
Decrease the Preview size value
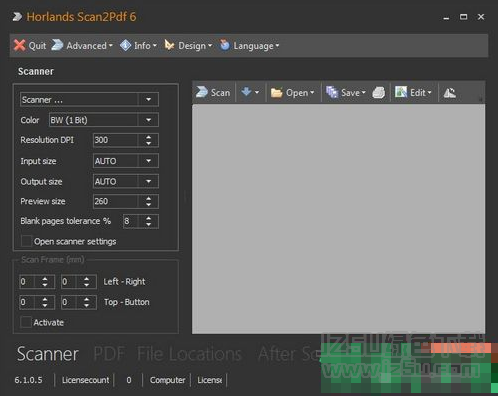(x=148, y=204)
